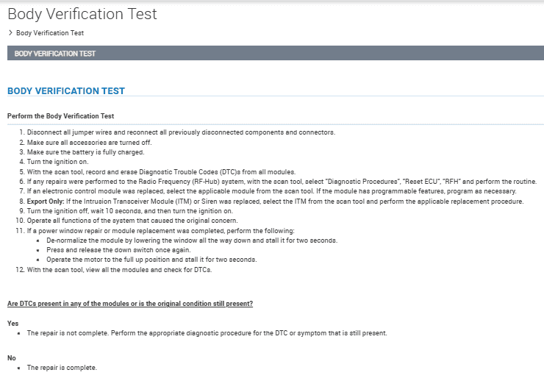Click the gray BODY VERIFICATION TEST header bar
The image size is (544, 392).
[276, 53]
